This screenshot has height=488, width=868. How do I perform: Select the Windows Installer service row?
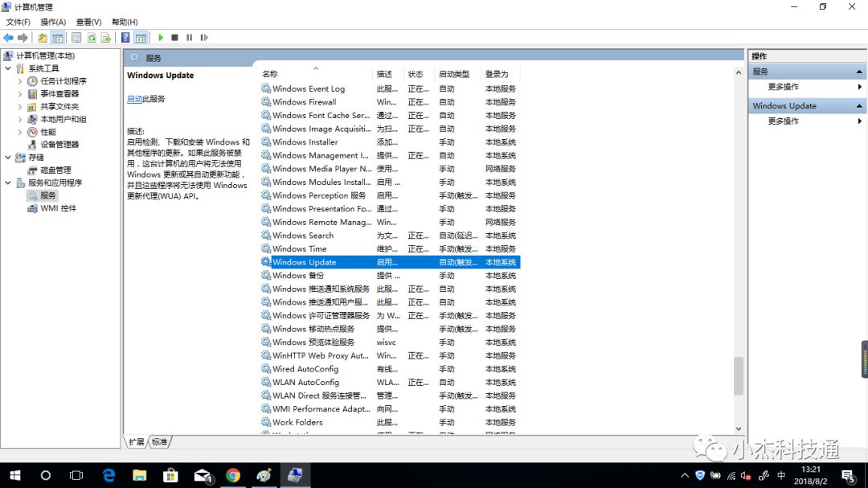(x=390, y=141)
